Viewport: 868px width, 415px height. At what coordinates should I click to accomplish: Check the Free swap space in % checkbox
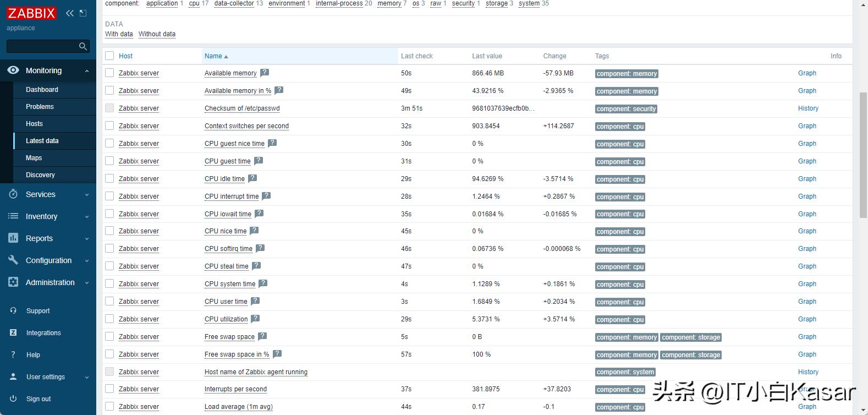pos(109,354)
